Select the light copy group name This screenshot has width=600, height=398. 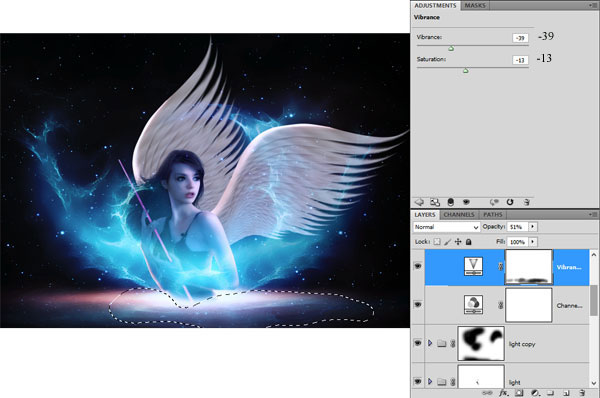[522, 344]
